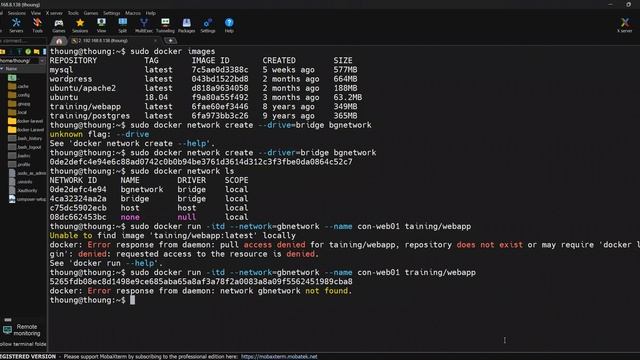640x360 pixels.
Task: Open the MultiExec toolbar icon
Action: point(144,25)
